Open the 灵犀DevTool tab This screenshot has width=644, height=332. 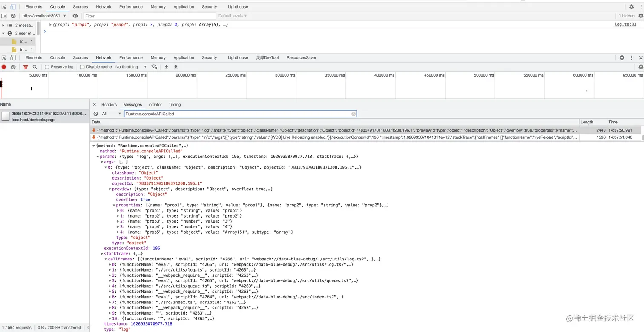coord(267,57)
